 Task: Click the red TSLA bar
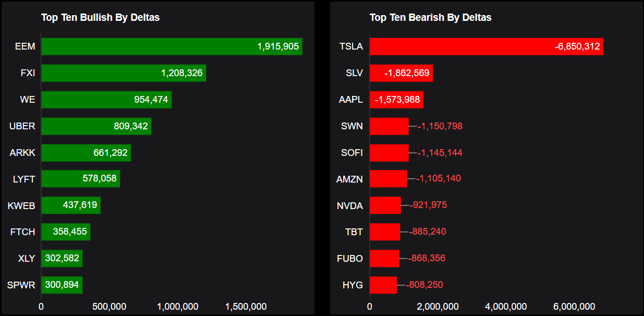487,46
